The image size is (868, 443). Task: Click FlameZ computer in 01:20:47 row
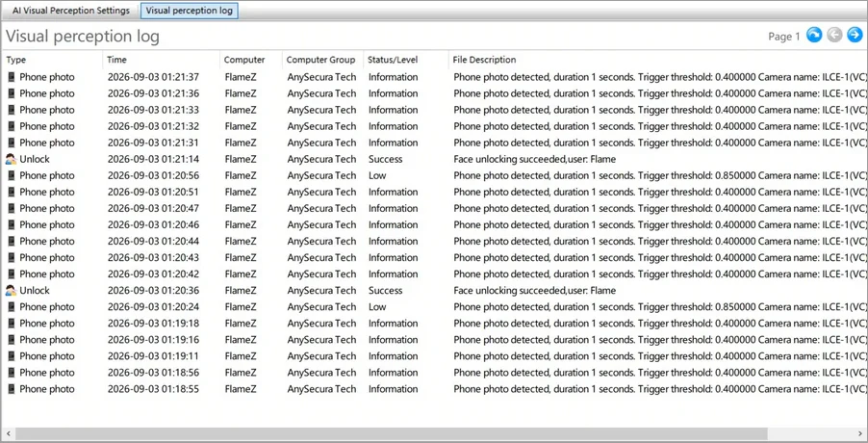tap(241, 208)
